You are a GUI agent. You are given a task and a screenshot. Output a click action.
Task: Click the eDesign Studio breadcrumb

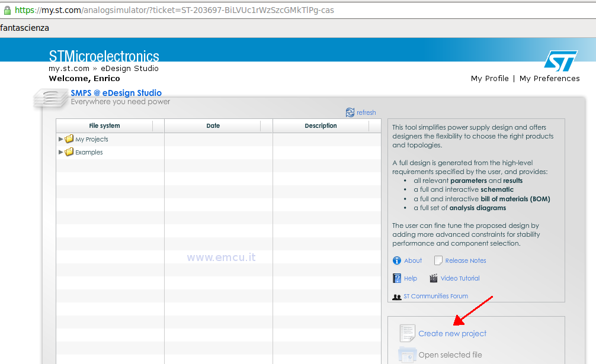tap(130, 68)
